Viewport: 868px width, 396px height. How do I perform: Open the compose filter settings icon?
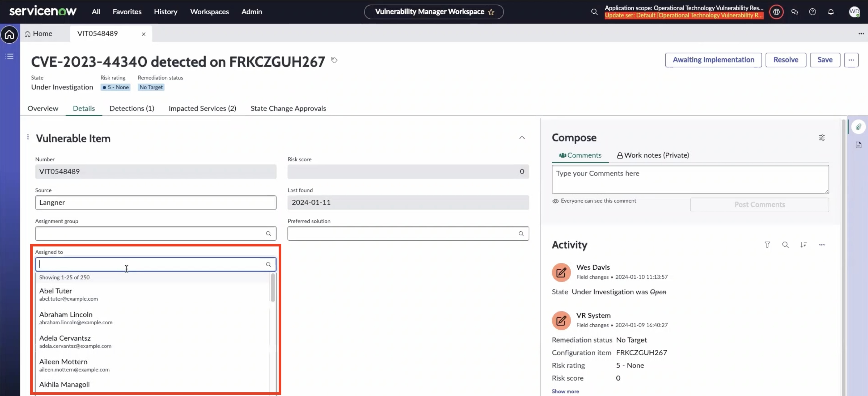(822, 138)
